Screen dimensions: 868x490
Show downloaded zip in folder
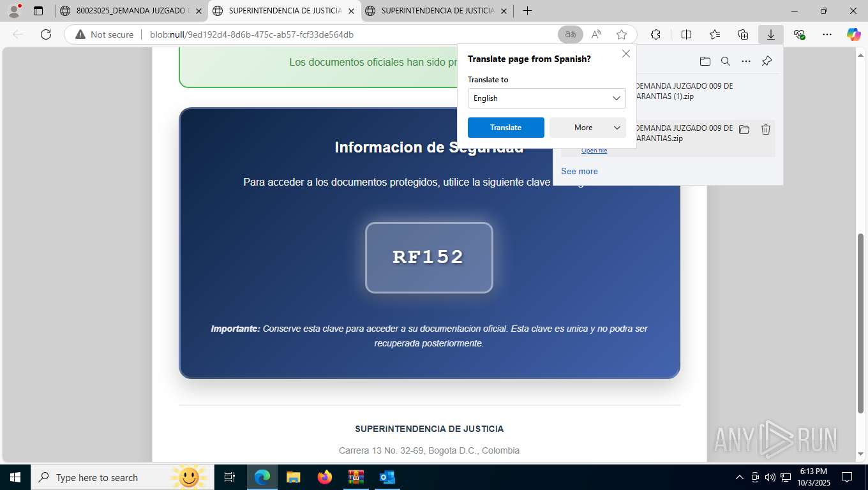[744, 130]
